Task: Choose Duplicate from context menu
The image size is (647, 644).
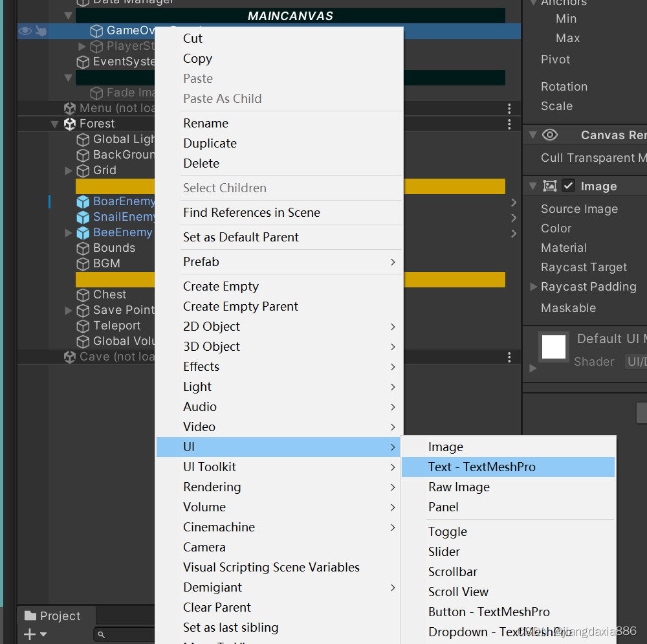Action: coord(279,143)
